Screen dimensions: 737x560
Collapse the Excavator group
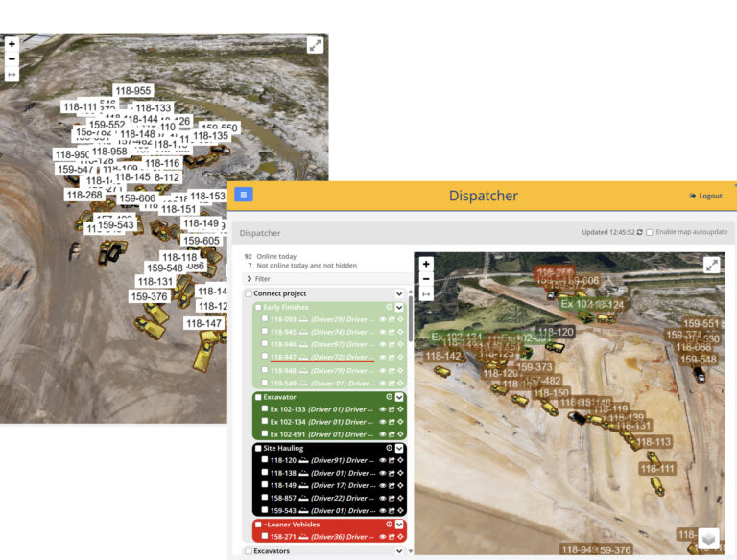click(399, 397)
